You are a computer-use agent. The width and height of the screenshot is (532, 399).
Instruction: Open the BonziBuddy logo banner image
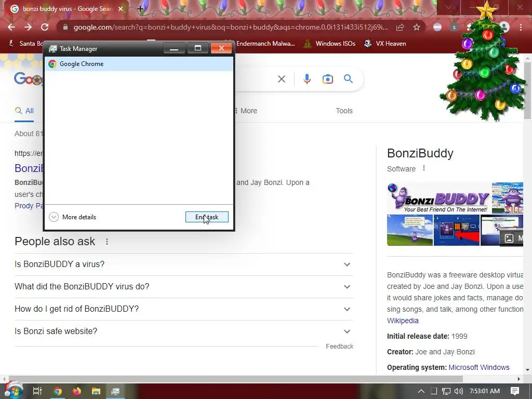tap(438, 198)
